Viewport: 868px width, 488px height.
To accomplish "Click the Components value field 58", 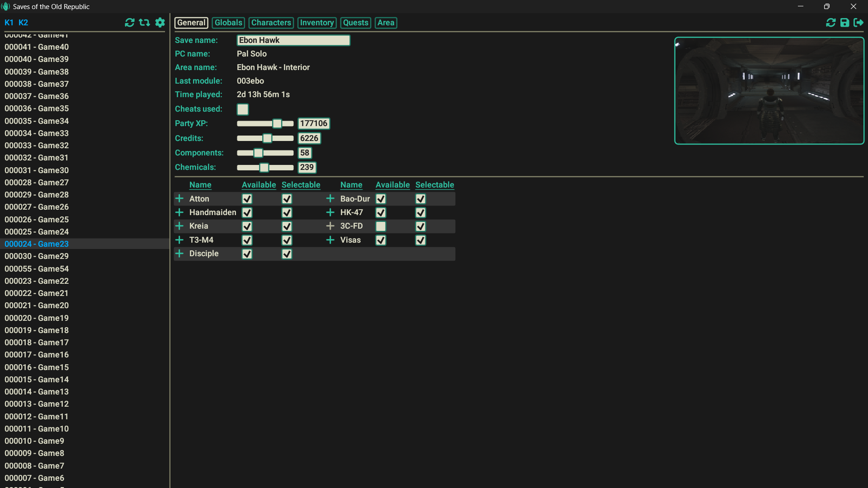I will coord(305,153).
